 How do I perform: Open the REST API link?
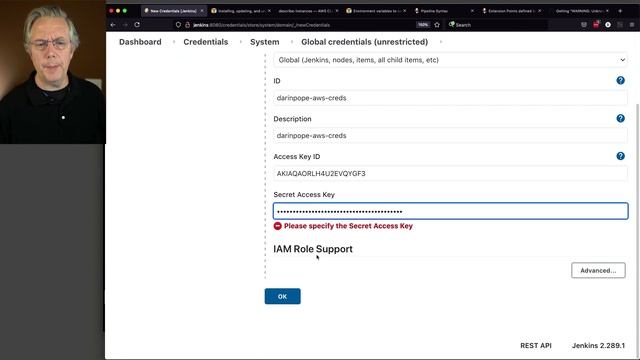[536, 345]
